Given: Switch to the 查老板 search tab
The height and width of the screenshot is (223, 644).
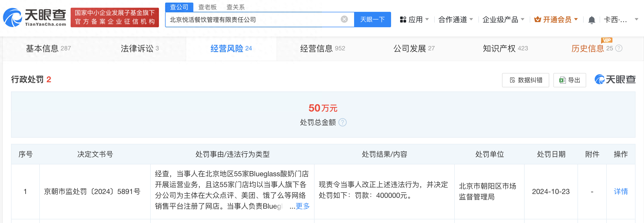Looking at the screenshot, I should pyautogui.click(x=207, y=7).
